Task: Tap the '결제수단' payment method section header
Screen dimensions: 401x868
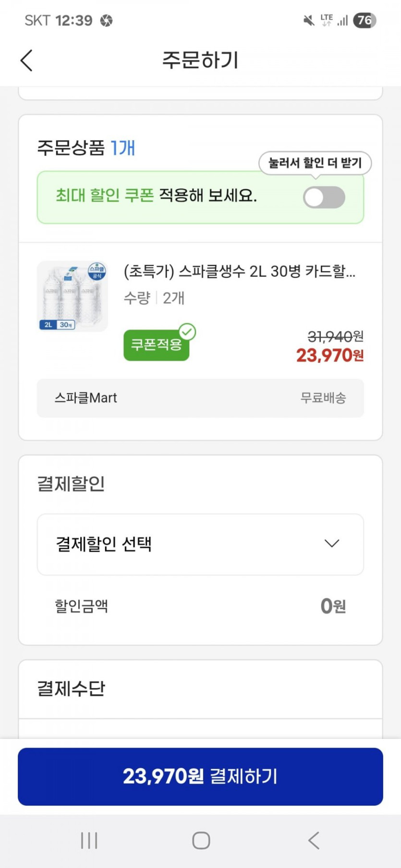Action: pos(71,689)
